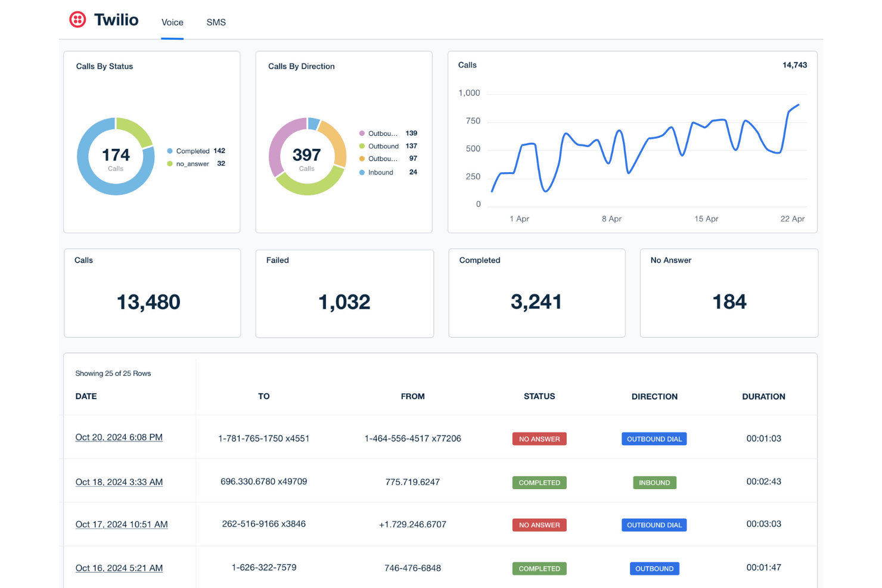Click the No Answer card showing 184
The width and height of the screenshot is (882, 588).
[729, 293]
